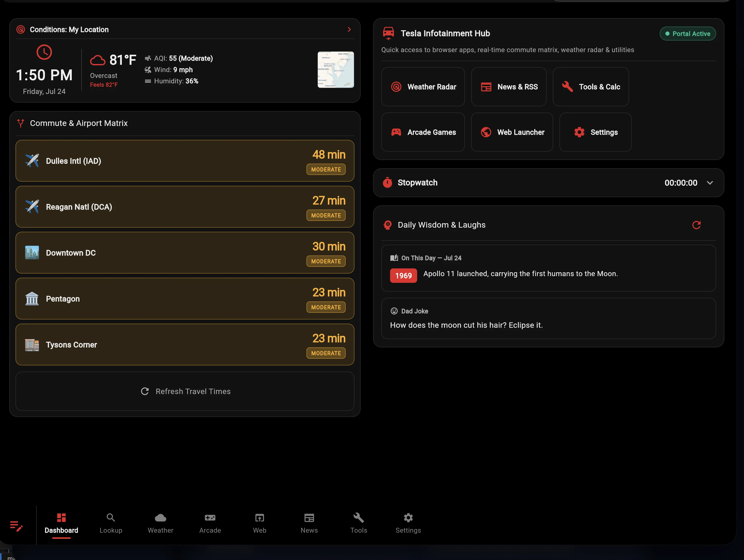This screenshot has width=744, height=560.
Task: Click the moon haircut joke text
Action: point(466,325)
